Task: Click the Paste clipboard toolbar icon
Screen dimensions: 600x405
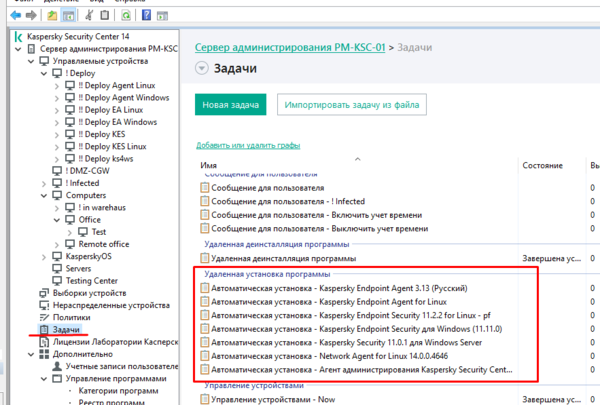Action: click(x=104, y=15)
